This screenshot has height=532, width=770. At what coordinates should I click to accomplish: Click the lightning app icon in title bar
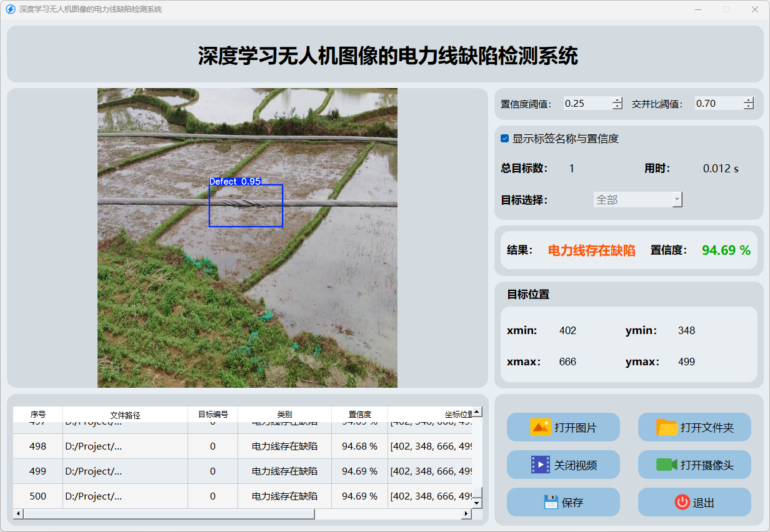(x=10, y=9)
